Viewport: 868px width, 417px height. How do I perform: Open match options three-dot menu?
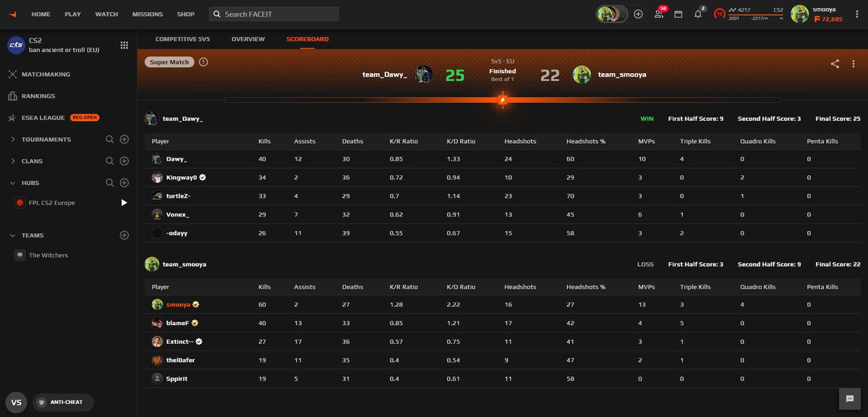pyautogui.click(x=854, y=64)
